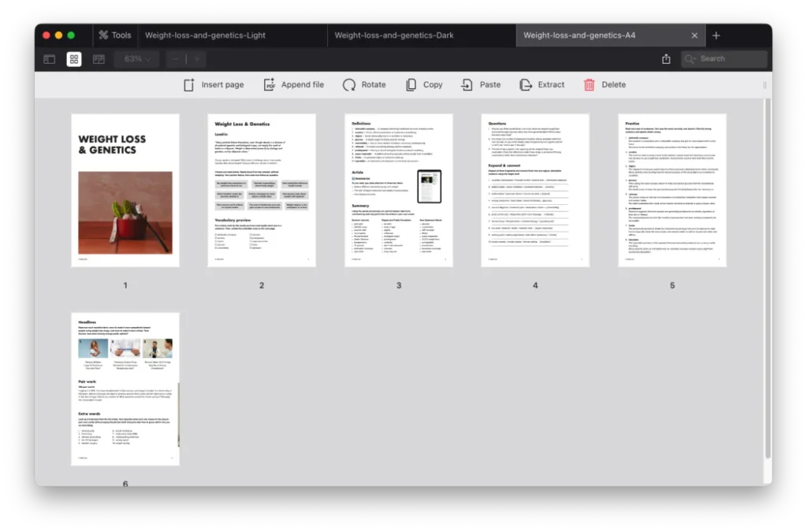Delete pages with the red trash icon

click(x=604, y=84)
